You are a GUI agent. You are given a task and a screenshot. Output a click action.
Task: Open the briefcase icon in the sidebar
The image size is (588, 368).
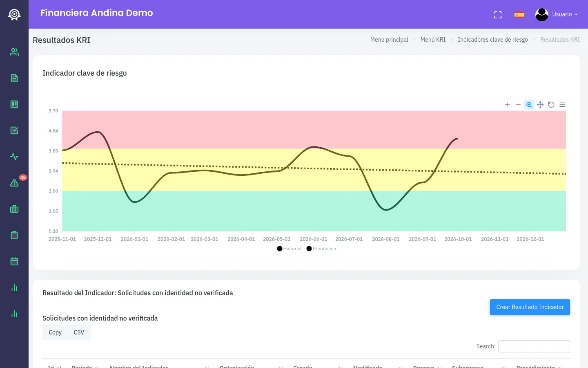point(14,209)
